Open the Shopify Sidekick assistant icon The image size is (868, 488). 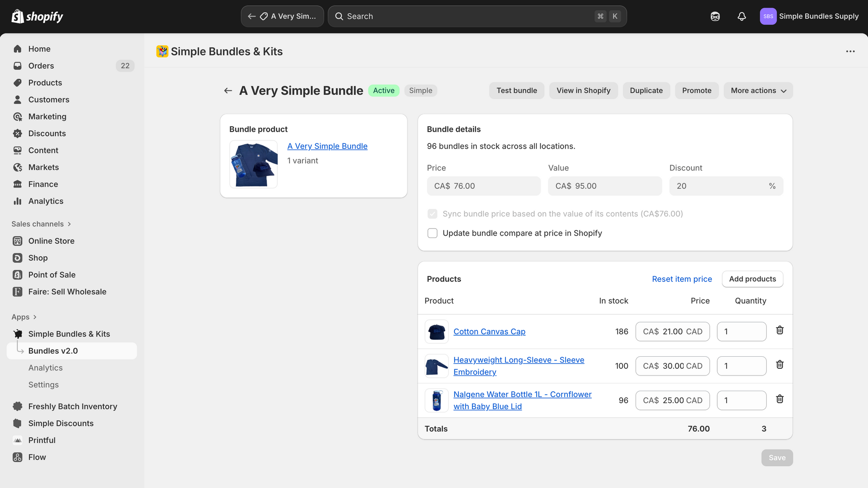pyautogui.click(x=715, y=17)
